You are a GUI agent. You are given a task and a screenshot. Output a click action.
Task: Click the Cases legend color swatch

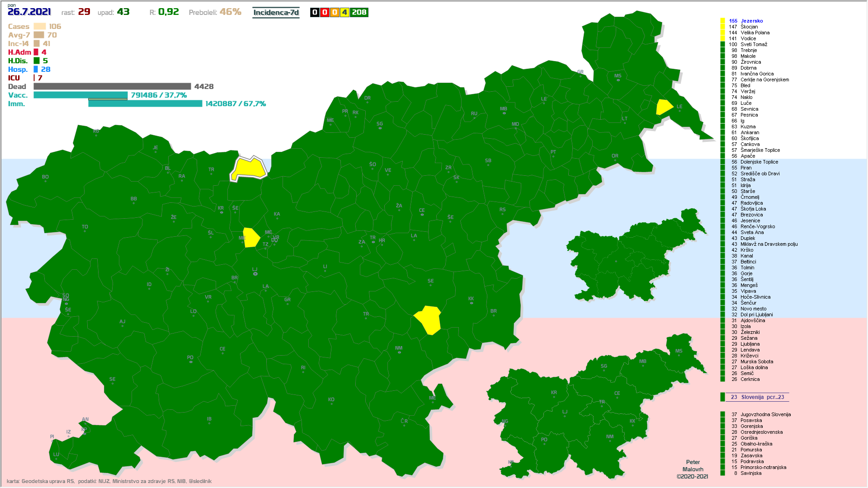[x=40, y=27]
